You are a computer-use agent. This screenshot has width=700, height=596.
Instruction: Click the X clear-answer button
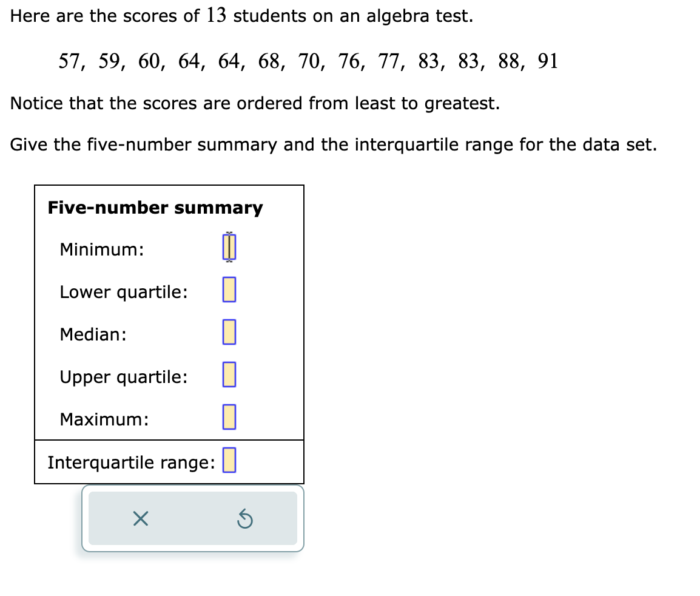pos(140,518)
